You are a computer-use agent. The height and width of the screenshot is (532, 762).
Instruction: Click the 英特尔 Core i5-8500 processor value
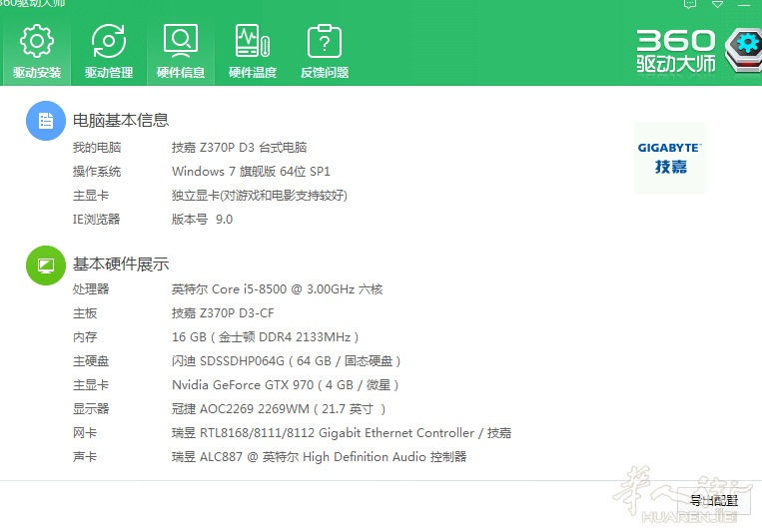point(277,289)
